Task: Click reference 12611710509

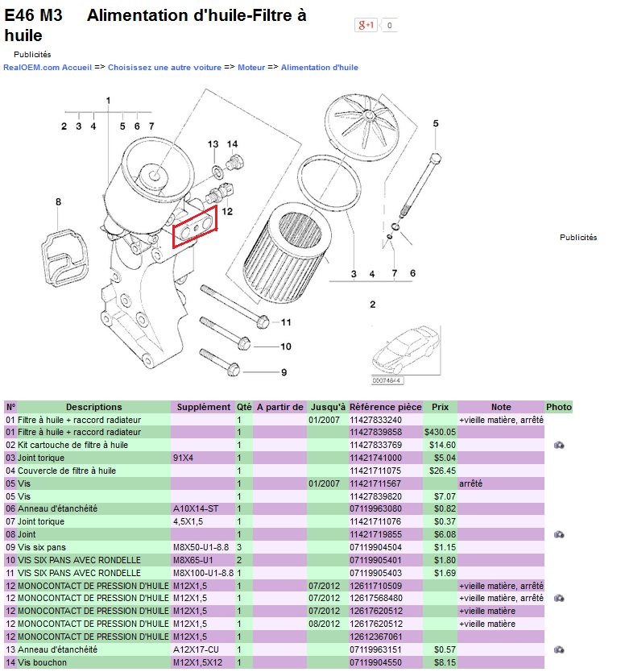Action: 375,586
